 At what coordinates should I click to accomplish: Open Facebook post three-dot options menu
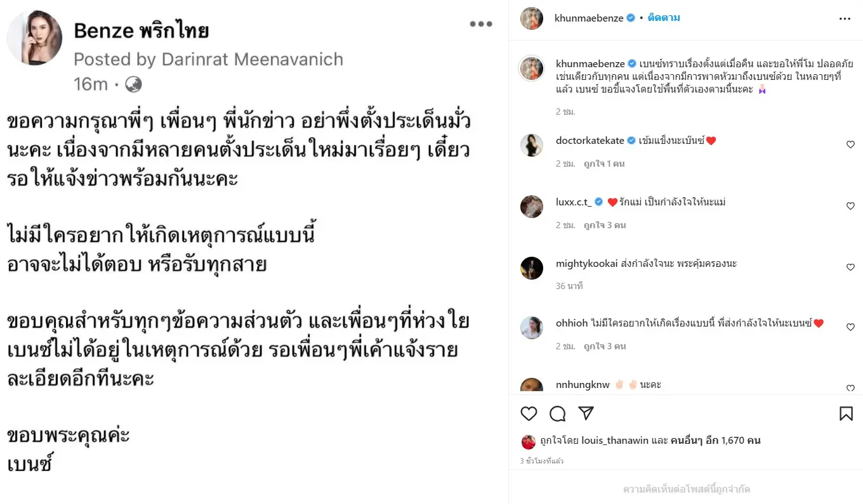coord(480,24)
